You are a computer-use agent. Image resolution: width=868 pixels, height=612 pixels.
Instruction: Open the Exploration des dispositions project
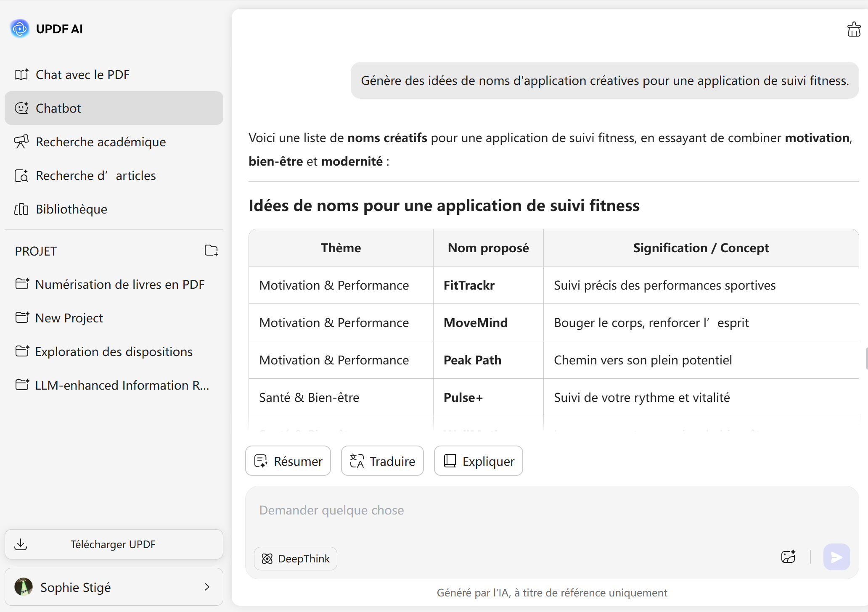(114, 351)
